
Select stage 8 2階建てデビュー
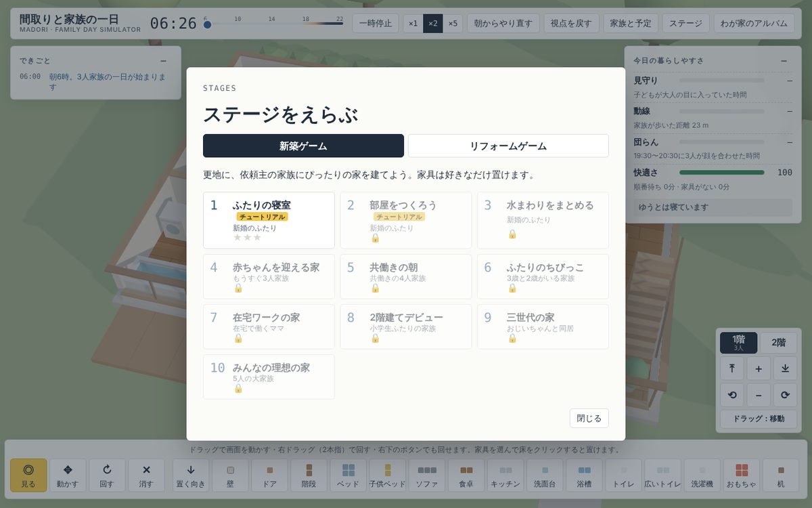406,326
